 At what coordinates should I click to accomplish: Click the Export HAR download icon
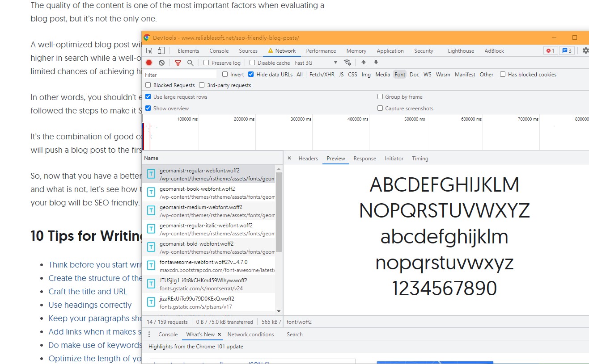pyautogui.click(x=376, y=63)
